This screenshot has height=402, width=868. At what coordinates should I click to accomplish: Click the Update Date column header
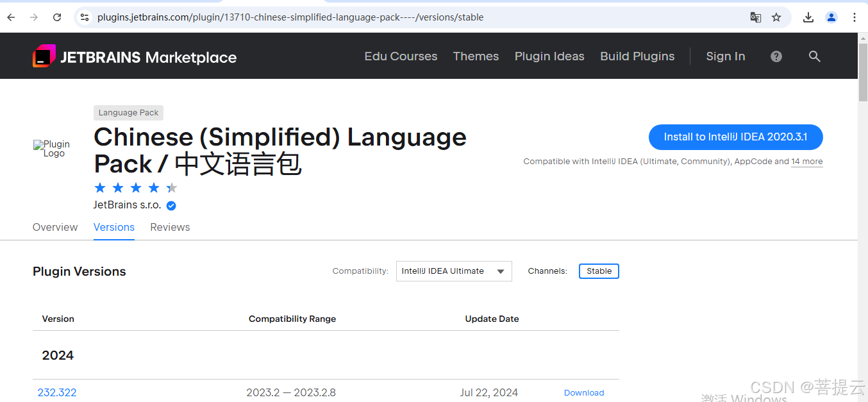tap(492, 319)
